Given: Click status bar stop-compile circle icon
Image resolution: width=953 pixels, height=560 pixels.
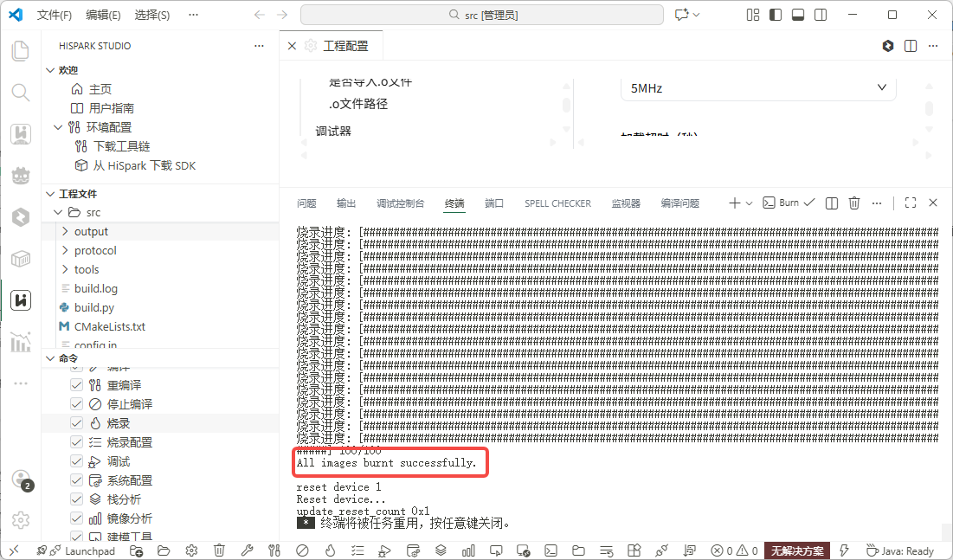Looking at the screenshot, I should tap(302, 550).
